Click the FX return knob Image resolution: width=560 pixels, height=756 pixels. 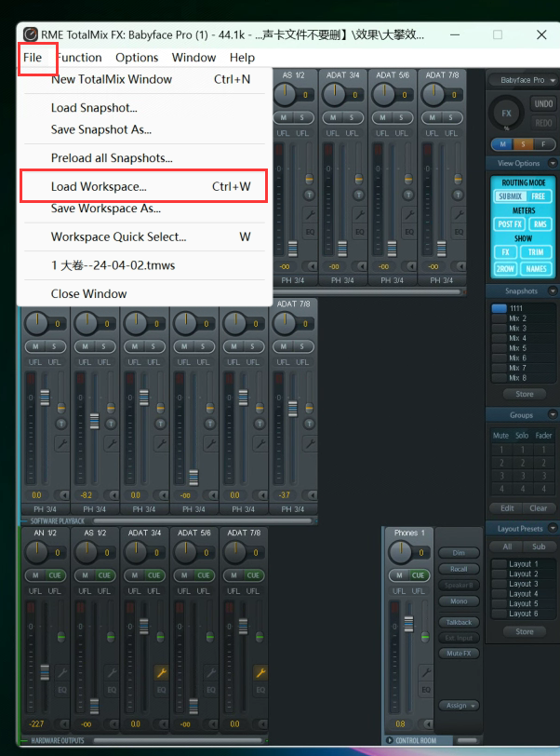pos(506,114)
